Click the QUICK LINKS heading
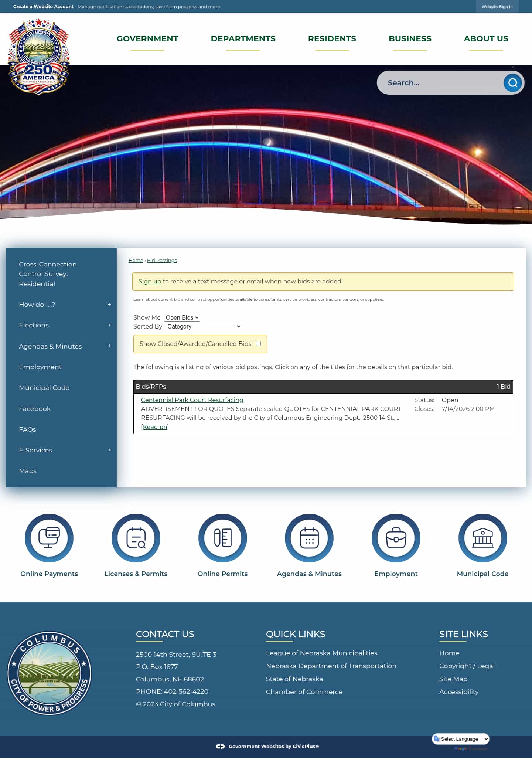 pyautogui.click(x=296, y=634)
